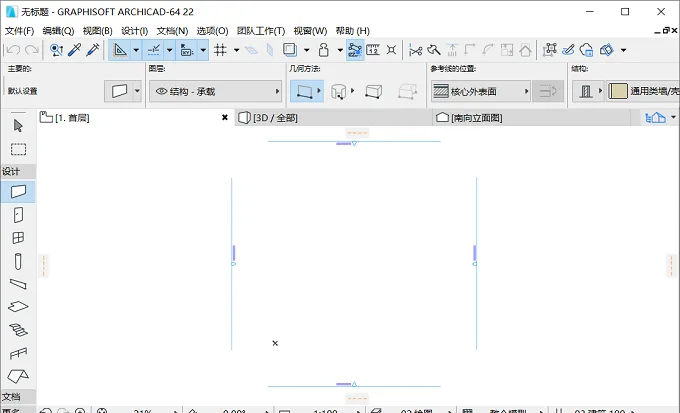Click the scissors Trim tool

(x=415, y=50)
